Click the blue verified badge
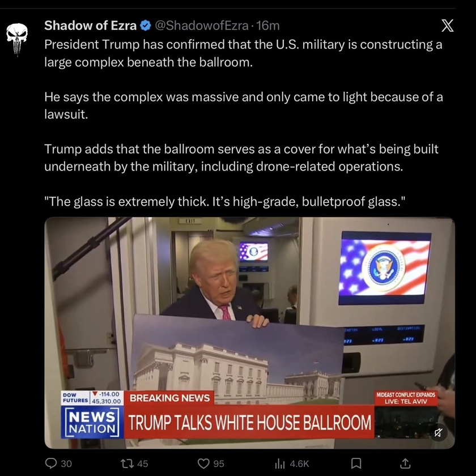 pyautogui.click(x=146, y=25)
